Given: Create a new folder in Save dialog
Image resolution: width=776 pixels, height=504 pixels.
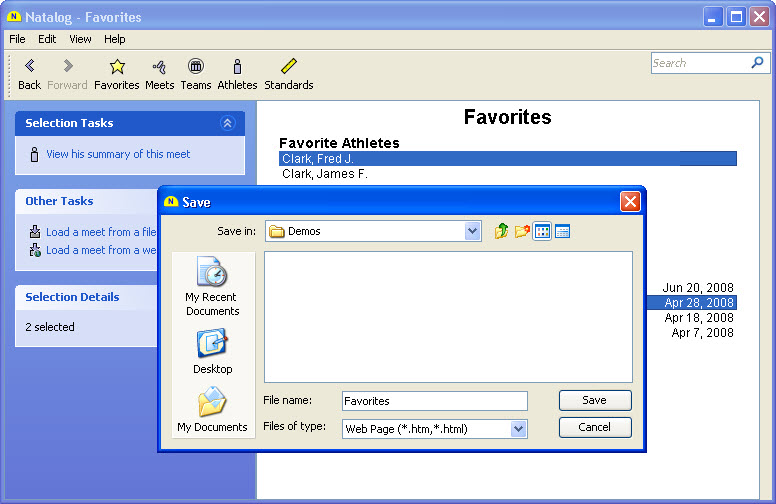Looking at the screenshot, I should [x=522, y=231].
